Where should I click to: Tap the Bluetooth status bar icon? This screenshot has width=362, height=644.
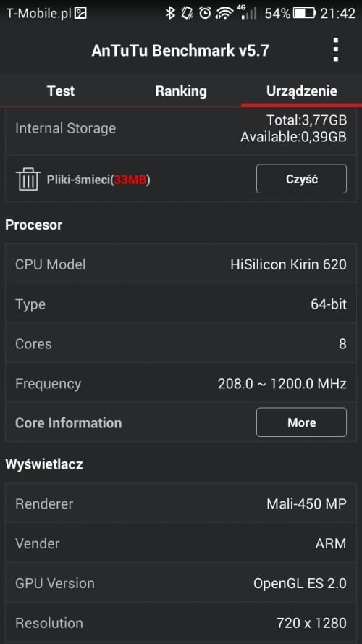(x=169, y=13)
